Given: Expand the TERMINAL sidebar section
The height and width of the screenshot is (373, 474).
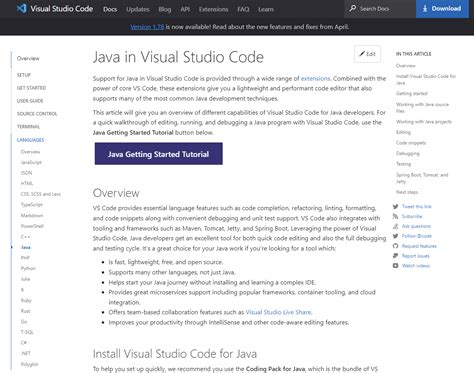Looking at the screenshot, I should pyautogui.click(x=28, y=127).
